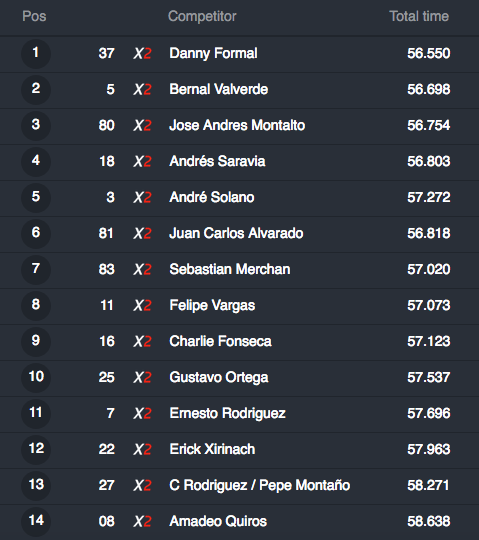Screen dimensions: 479x540
Task: Select Charlie Fonseca's kart number 16
Action: pos(107,342)
